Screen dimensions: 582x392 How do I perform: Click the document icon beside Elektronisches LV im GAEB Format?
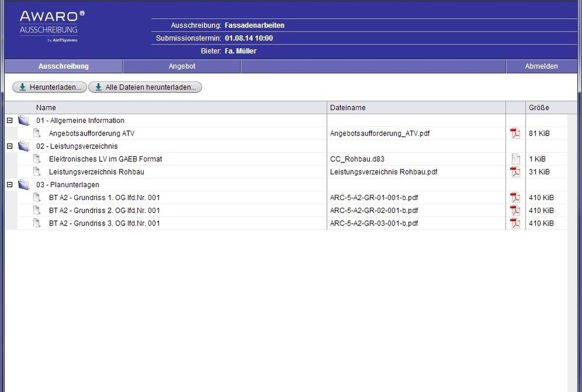tap(37, 159)
